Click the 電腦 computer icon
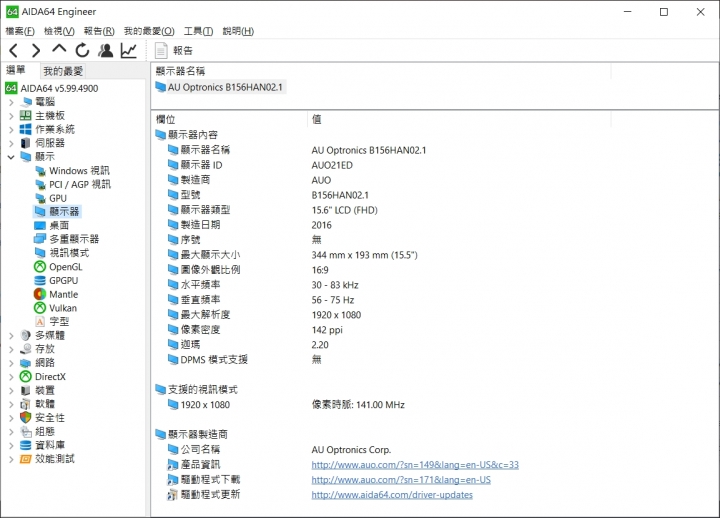This screenshot has width=720, height=518. (26, 102)
